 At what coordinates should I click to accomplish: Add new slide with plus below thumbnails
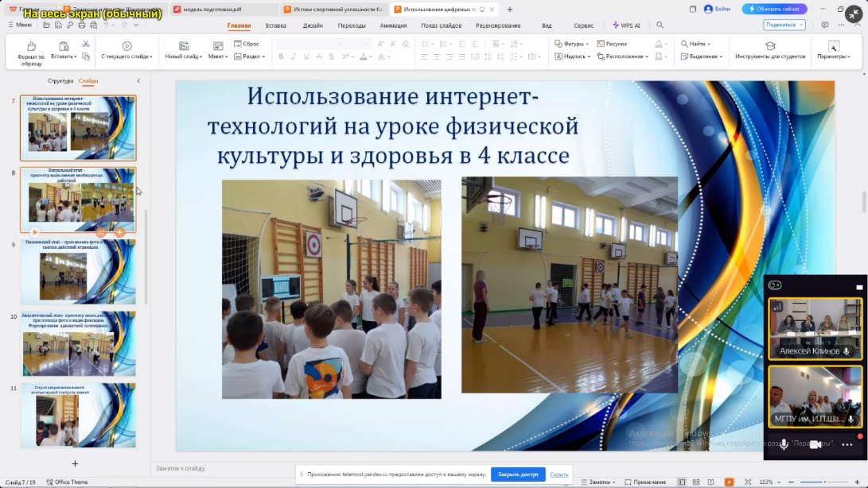(x=75, y=463)
